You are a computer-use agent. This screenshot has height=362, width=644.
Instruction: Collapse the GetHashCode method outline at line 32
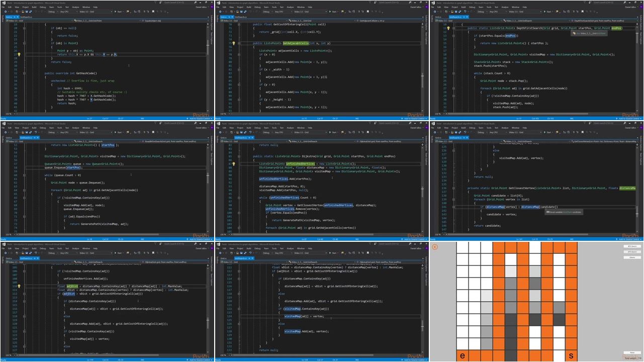24,73
